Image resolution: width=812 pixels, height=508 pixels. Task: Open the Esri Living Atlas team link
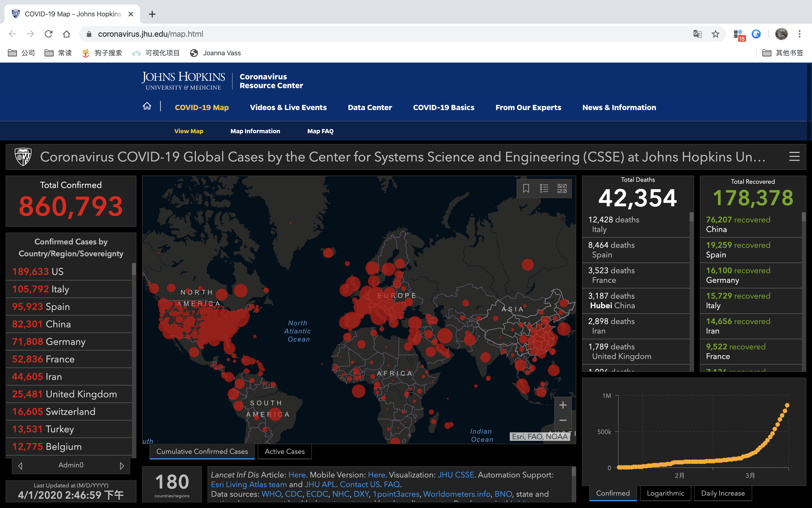pyautogui.click(x=249, y=485)
